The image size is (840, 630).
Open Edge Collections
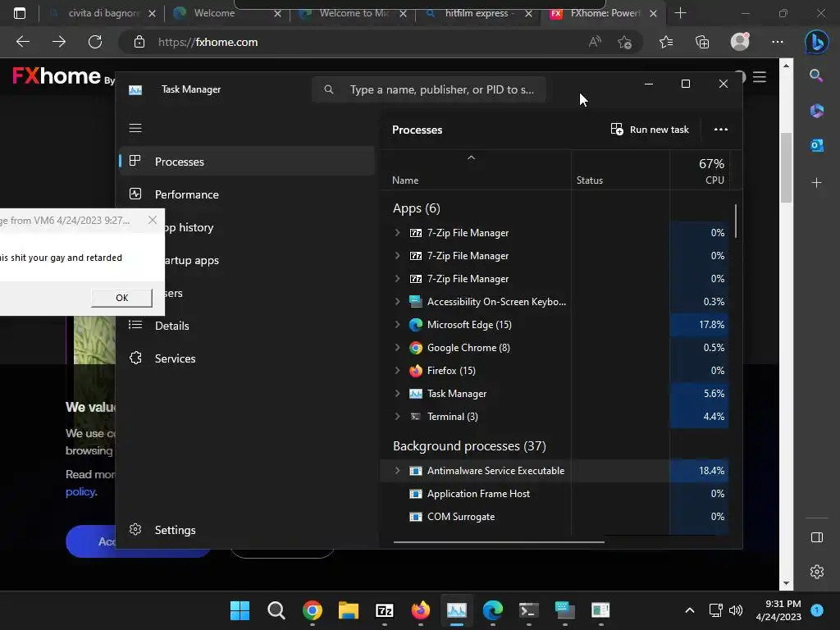coord(702,42)
